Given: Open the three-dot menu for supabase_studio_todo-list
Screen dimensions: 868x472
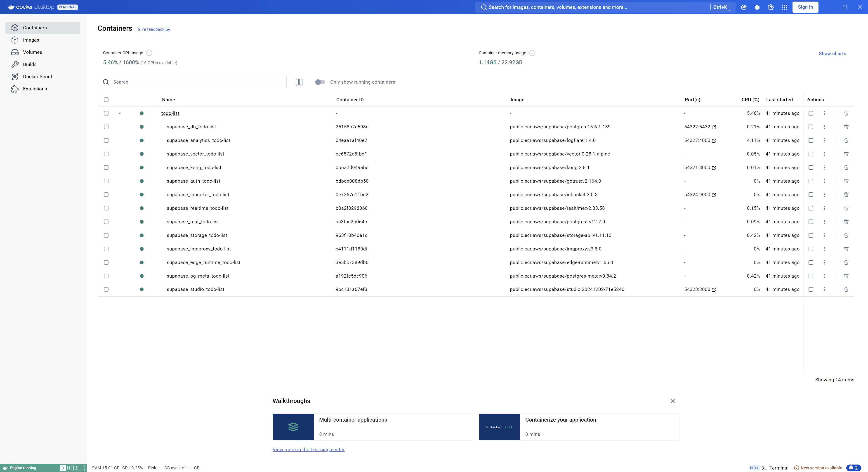Looking at the screenshot, I should pos(824,289).
